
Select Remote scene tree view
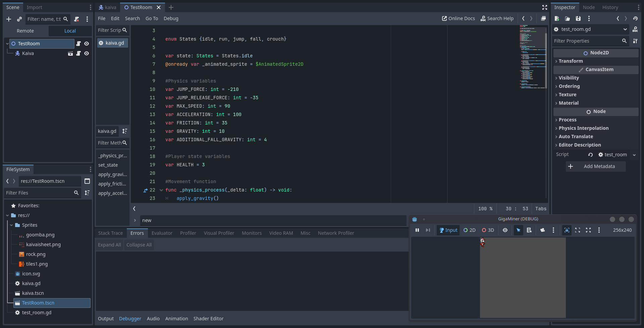[25, 31]
